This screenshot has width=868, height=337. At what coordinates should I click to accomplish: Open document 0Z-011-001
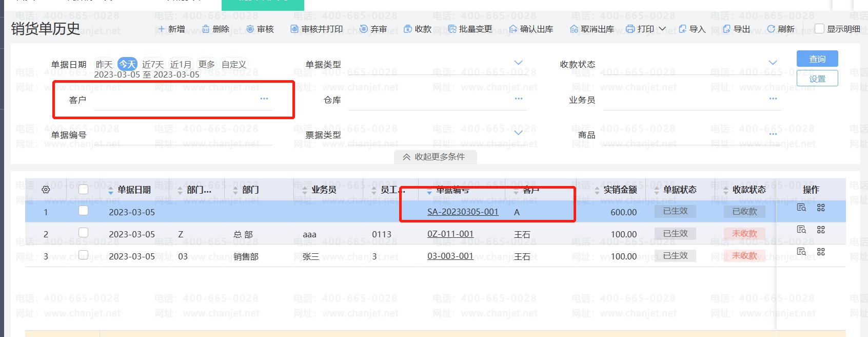coord(450,234)
